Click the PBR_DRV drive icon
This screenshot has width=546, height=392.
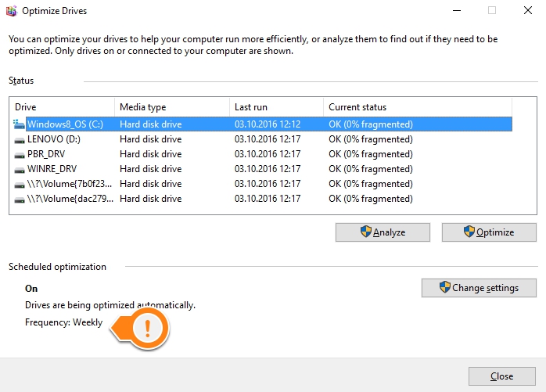click(x=20, y=154)
